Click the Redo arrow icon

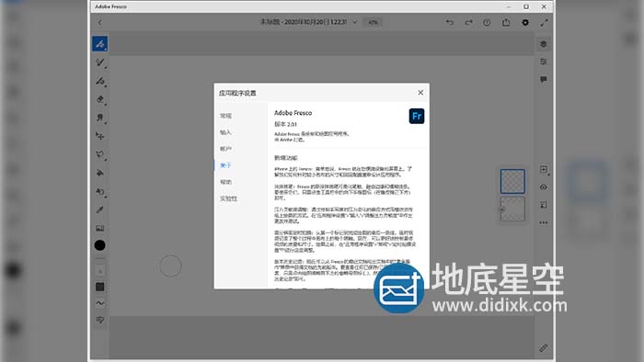(468, 23)
